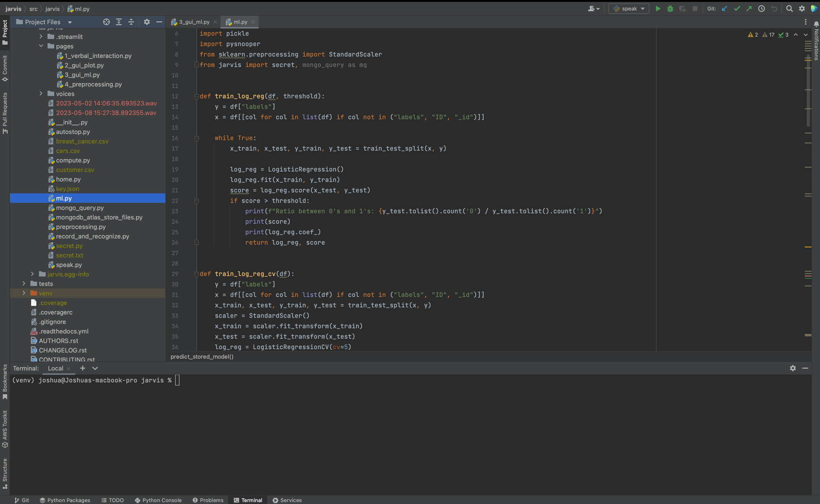Open the Python Console tab
This screenshot has width=820, height=504.
(x=158, y=500)
